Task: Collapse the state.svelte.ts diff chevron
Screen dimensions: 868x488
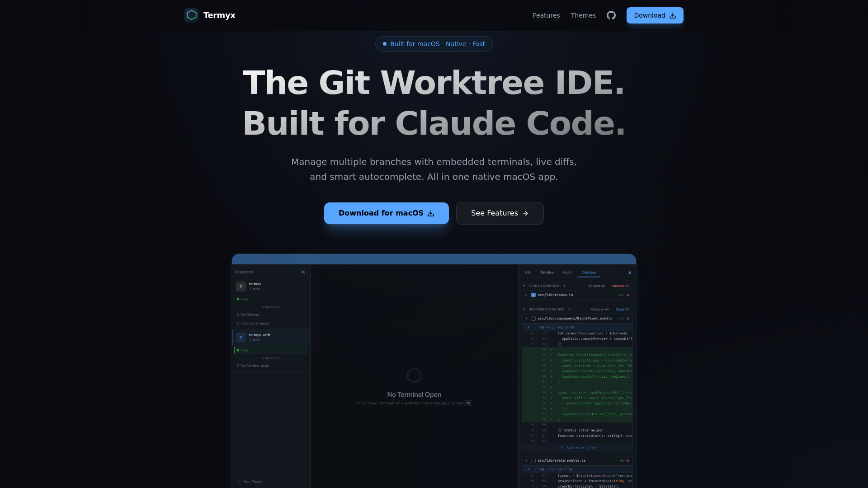Action: [526, 461]
